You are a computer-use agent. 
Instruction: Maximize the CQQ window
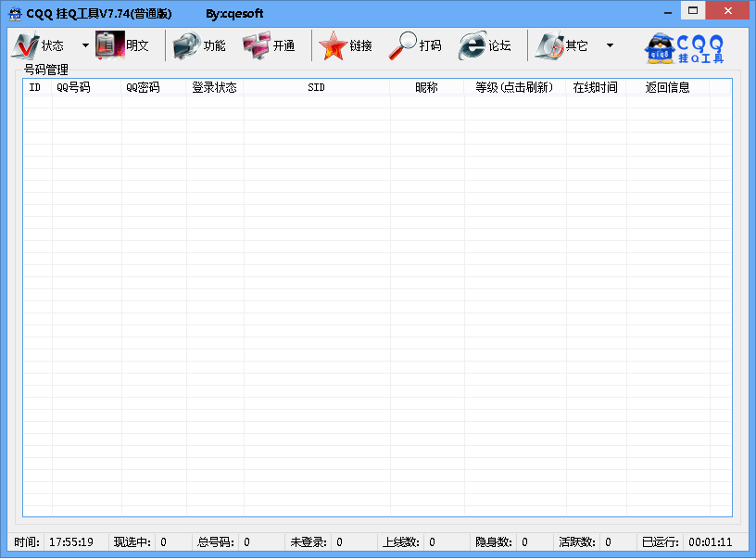tap(693, 10)
